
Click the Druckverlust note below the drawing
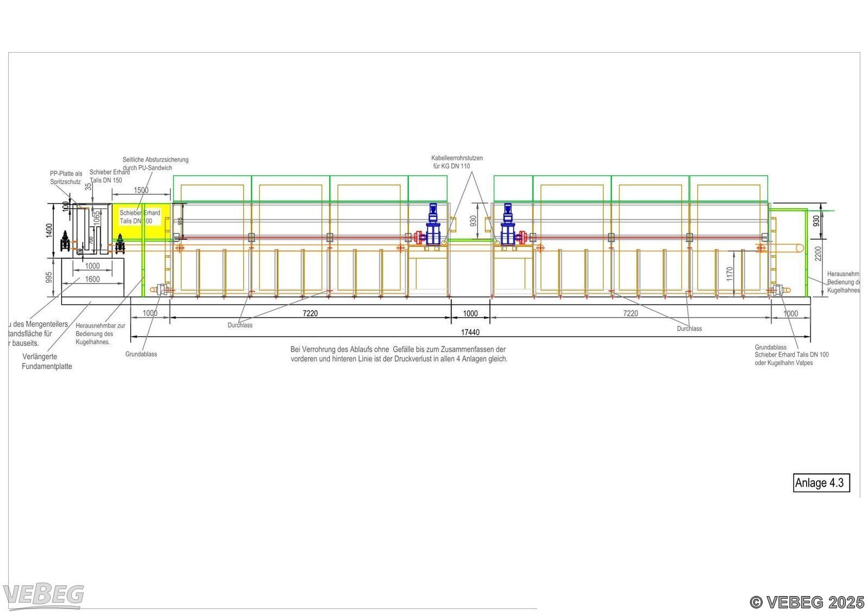click(399, 354)
